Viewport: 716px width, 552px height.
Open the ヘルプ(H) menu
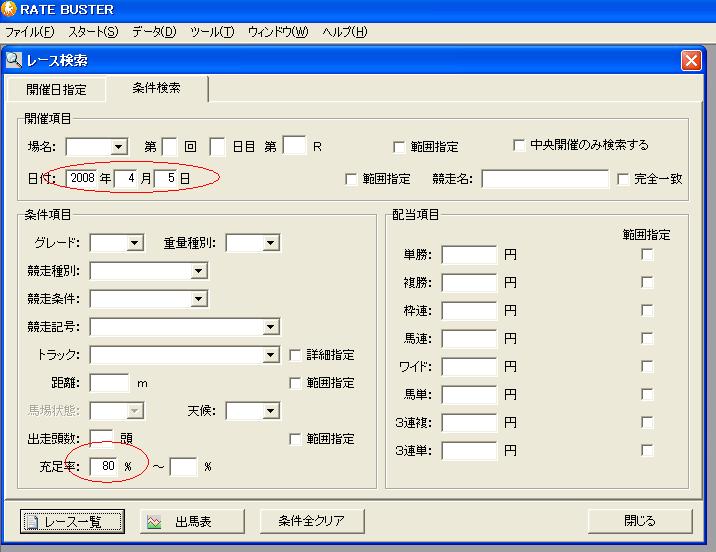coord(344,32)
